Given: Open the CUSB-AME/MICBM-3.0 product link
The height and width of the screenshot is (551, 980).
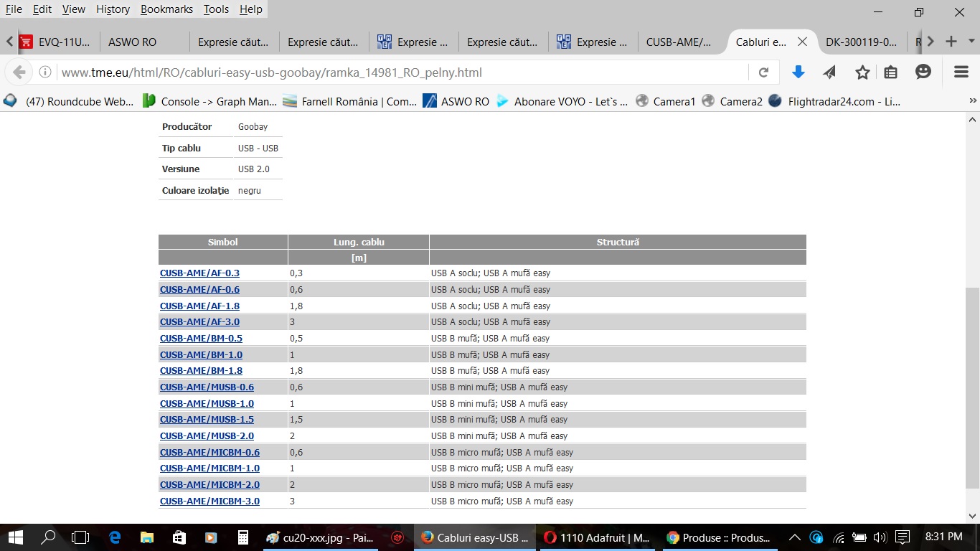Looking at the screenshot, I should (209, 501).
